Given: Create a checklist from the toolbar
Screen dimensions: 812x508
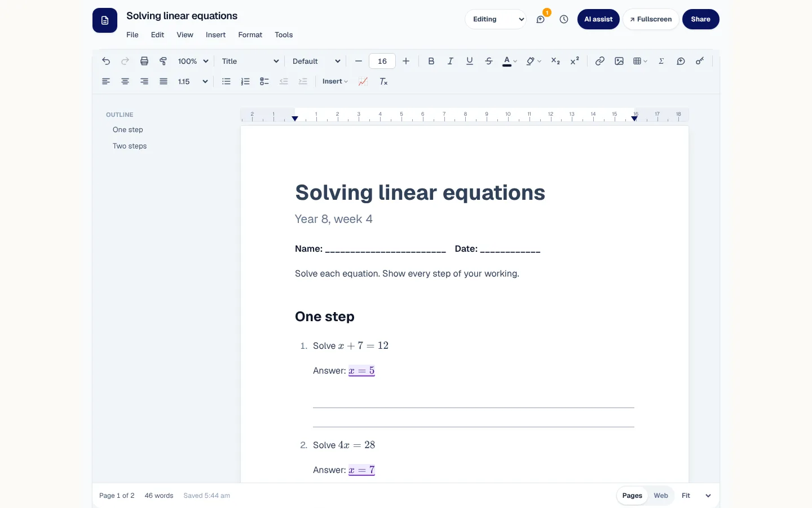Looking at the screenshot, I should tap(264, 81).
